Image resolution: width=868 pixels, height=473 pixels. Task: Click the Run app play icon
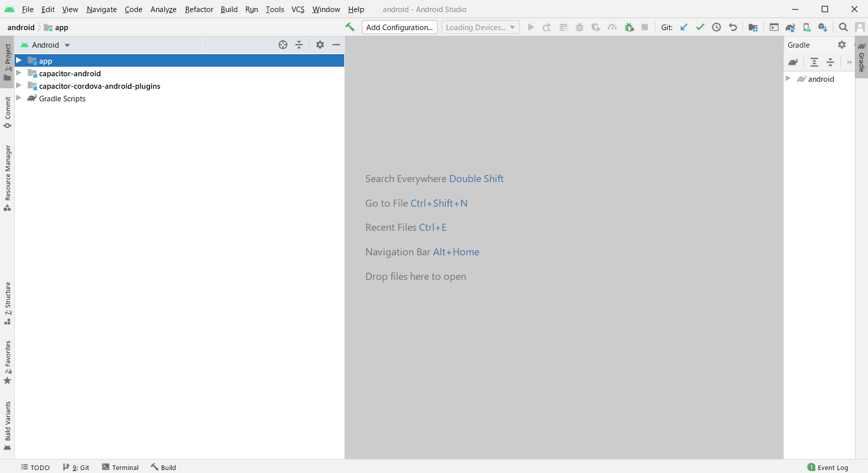[x=531, y=27]
